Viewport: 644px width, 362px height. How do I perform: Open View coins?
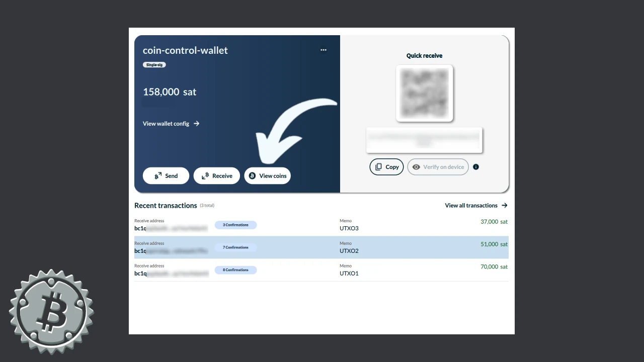tap(268, 176)
